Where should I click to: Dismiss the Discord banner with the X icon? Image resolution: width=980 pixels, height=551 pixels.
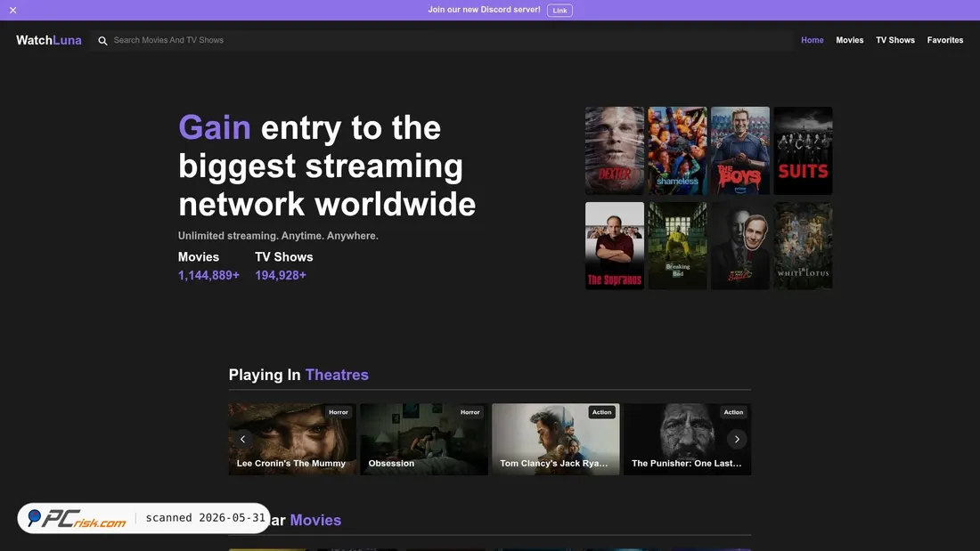click(13, 10)
